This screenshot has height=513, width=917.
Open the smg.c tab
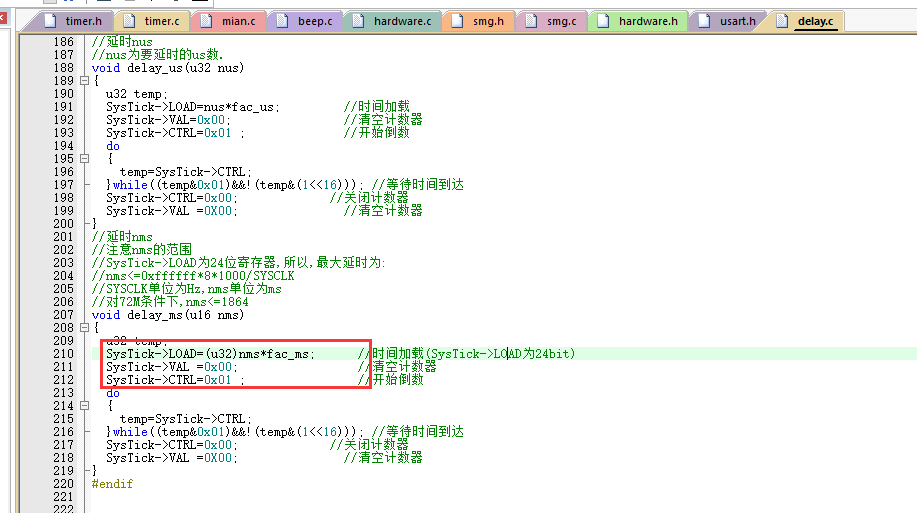coord(553,21)
